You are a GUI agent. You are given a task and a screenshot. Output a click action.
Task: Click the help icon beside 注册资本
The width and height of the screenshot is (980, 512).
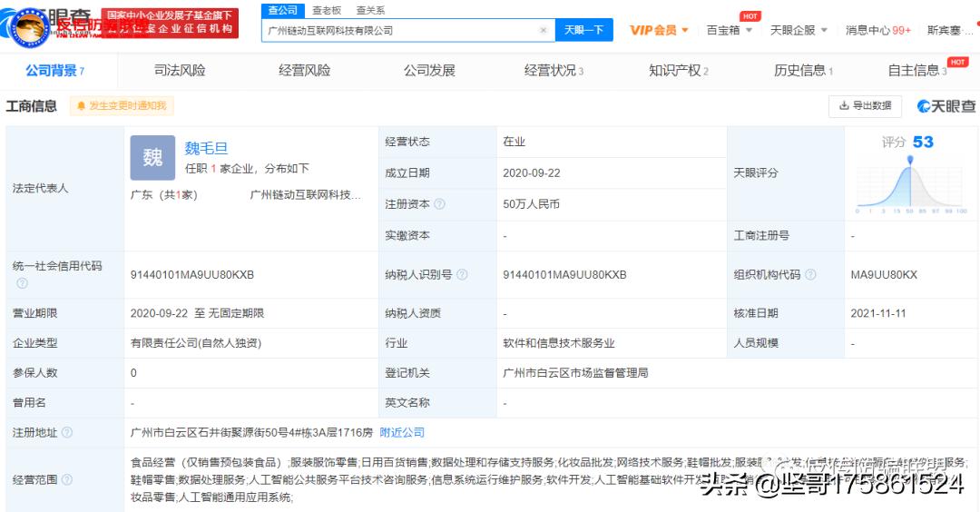click(439, 204)
